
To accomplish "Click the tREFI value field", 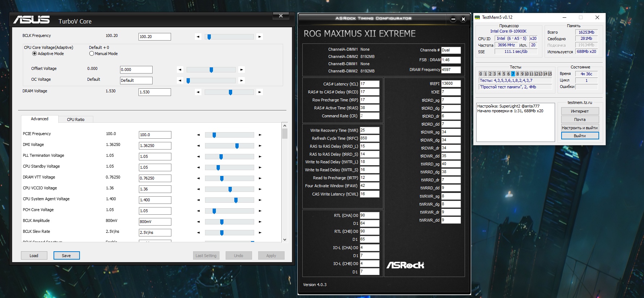I will click(451, 84).
